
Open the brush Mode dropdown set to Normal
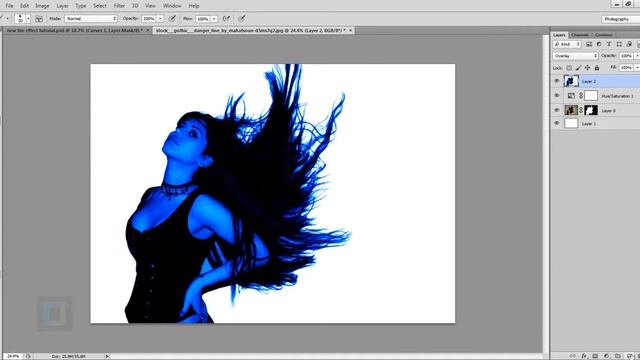click(91, 19)
